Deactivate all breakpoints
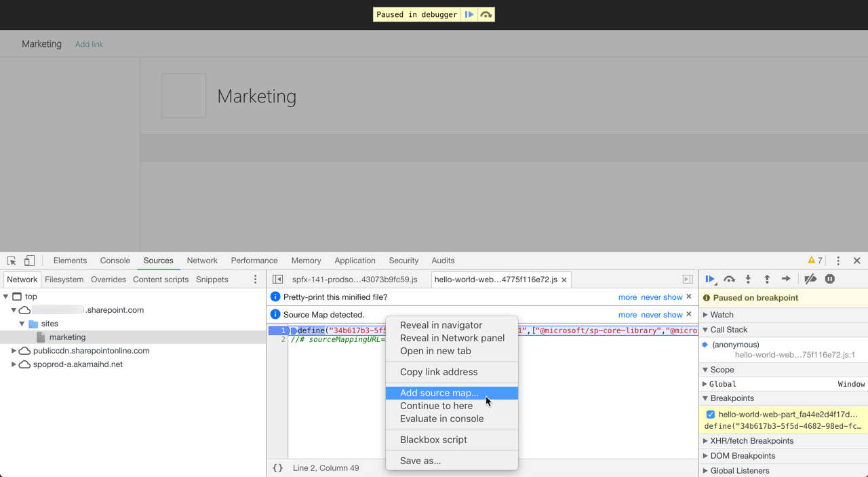The height and width of the screenshot is (477, 868). (810, 279)
